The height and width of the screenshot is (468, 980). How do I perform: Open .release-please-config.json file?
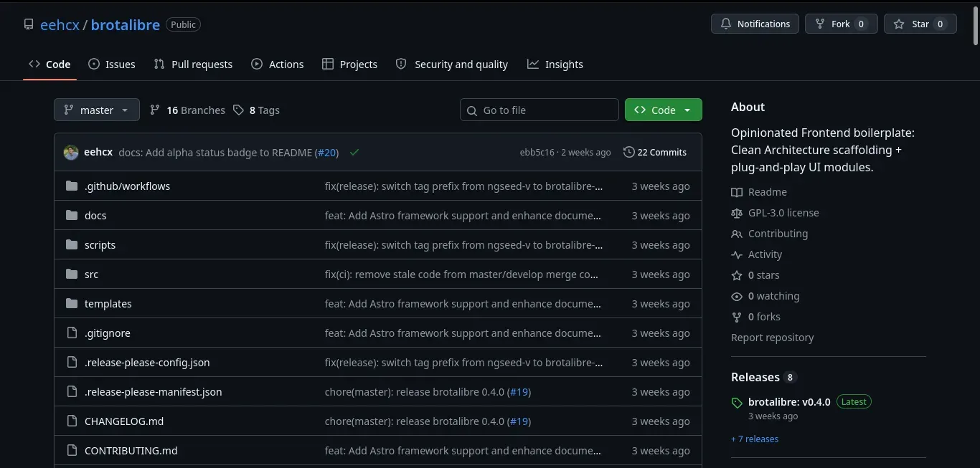pyautogui.click(x=147, y=362)
